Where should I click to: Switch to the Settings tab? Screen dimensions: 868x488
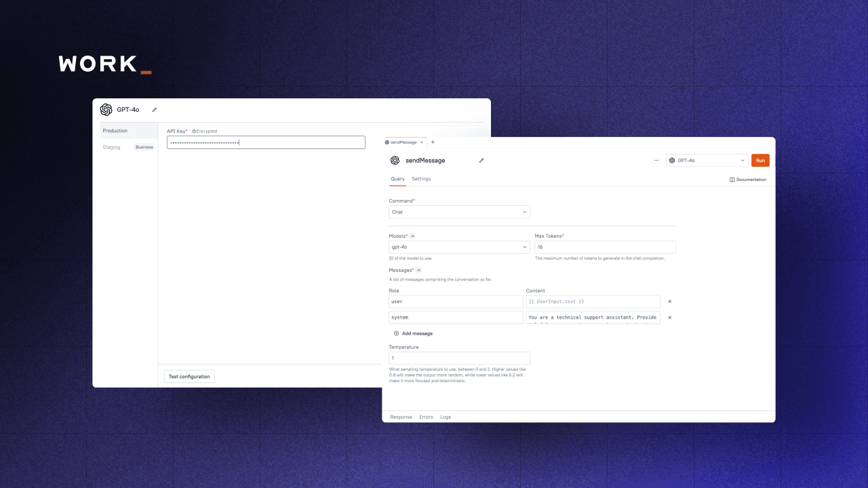click(x=421, y=179)
